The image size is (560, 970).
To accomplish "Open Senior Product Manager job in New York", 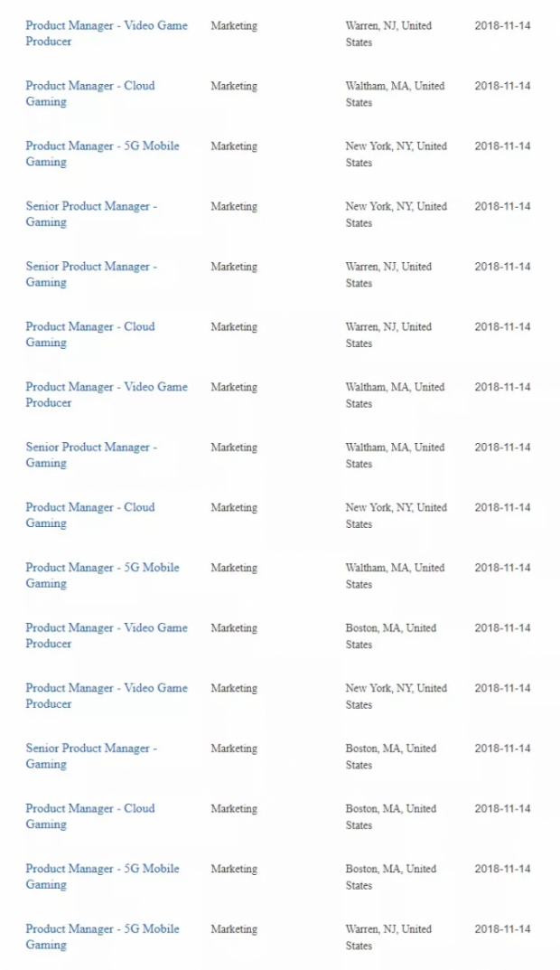I will click(x=91, y=214).
